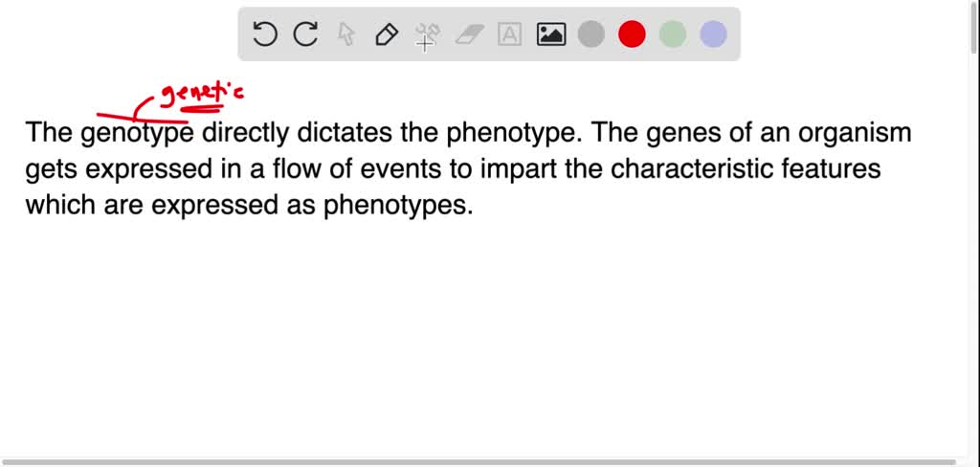Image resolution: width=980 pixels, height=467 pixels.
Task: Click the insert image icon
Action: (551, 35)
